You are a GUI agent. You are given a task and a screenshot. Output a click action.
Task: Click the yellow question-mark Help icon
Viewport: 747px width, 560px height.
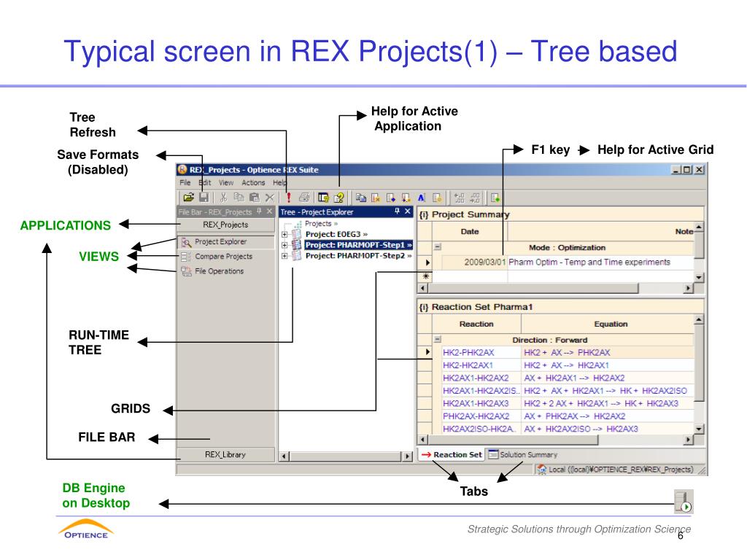click(x=338, y=197)
